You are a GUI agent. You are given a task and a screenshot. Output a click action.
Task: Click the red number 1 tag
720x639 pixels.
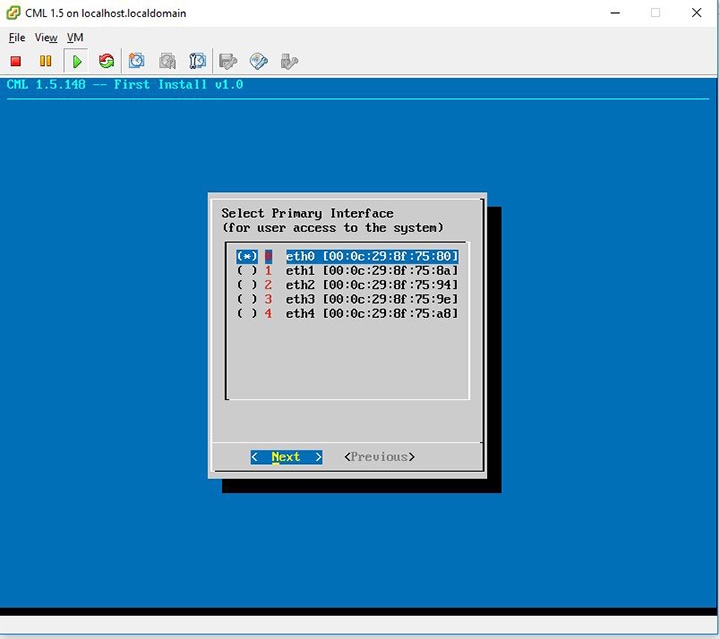coord(268,270)
